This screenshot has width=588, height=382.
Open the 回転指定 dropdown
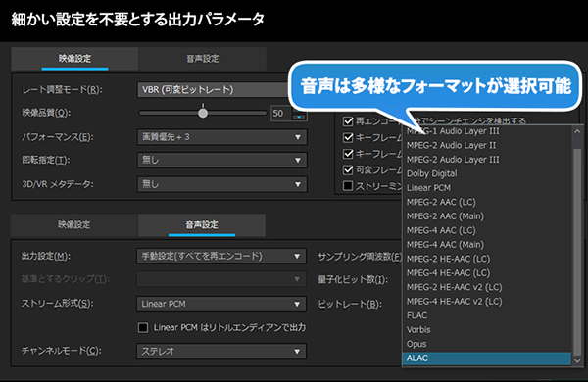click(222, 160)
